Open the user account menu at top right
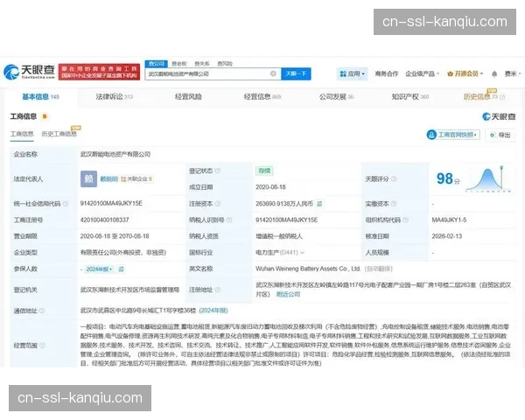 [513, 73]
